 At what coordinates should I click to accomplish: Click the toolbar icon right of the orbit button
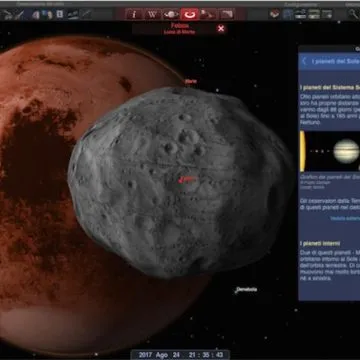(208, 14)
